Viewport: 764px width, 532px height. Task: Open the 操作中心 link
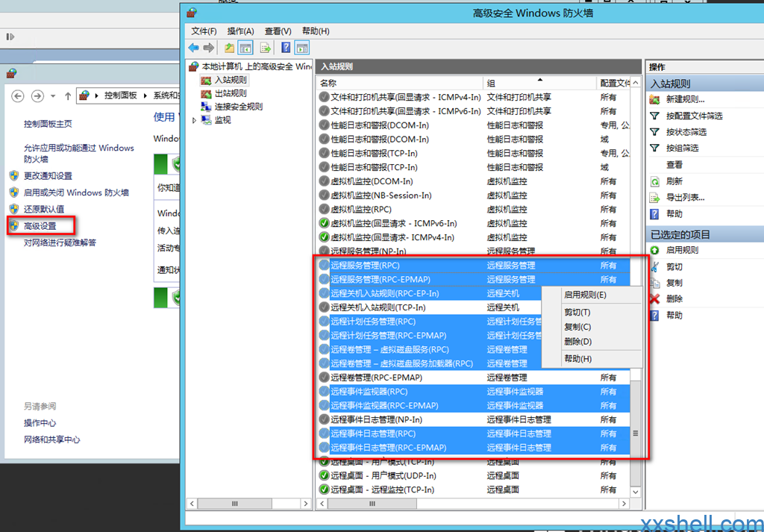coord(40,423)
